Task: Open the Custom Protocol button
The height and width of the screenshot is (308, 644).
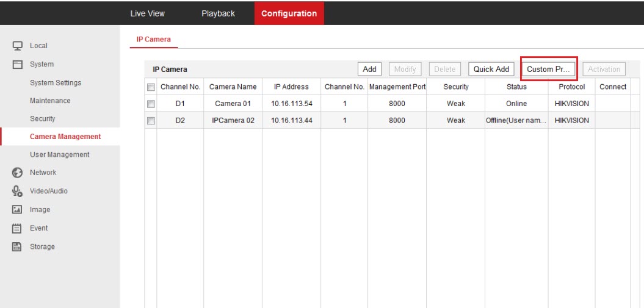Action: pyautogui.click(x=548, y=70)
